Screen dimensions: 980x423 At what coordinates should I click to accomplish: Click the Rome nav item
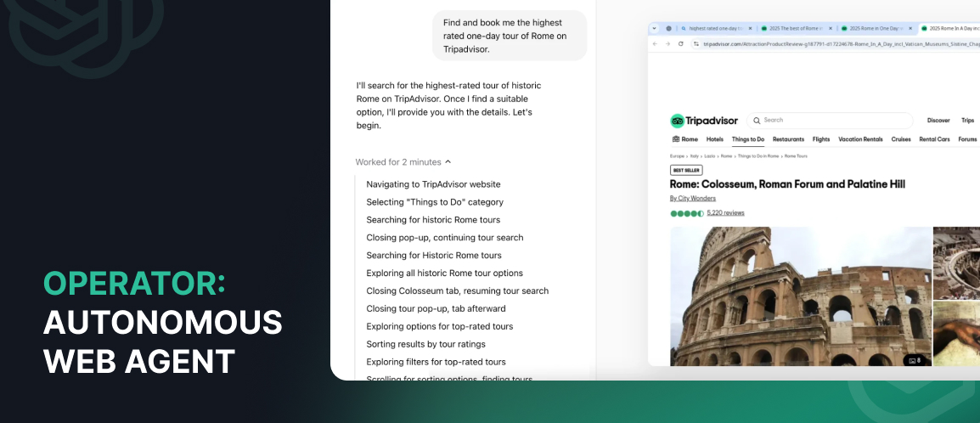[685, 139]
